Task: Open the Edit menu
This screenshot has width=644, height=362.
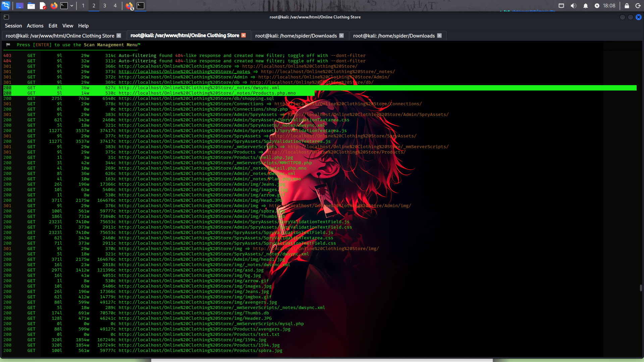Action: tap(53, 26)
